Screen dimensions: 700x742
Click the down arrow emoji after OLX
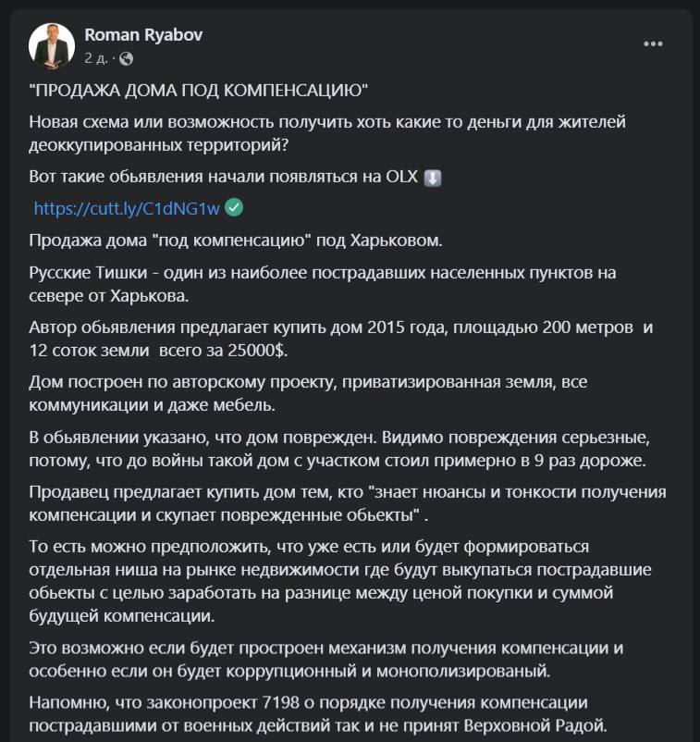[x=433, y=178]
